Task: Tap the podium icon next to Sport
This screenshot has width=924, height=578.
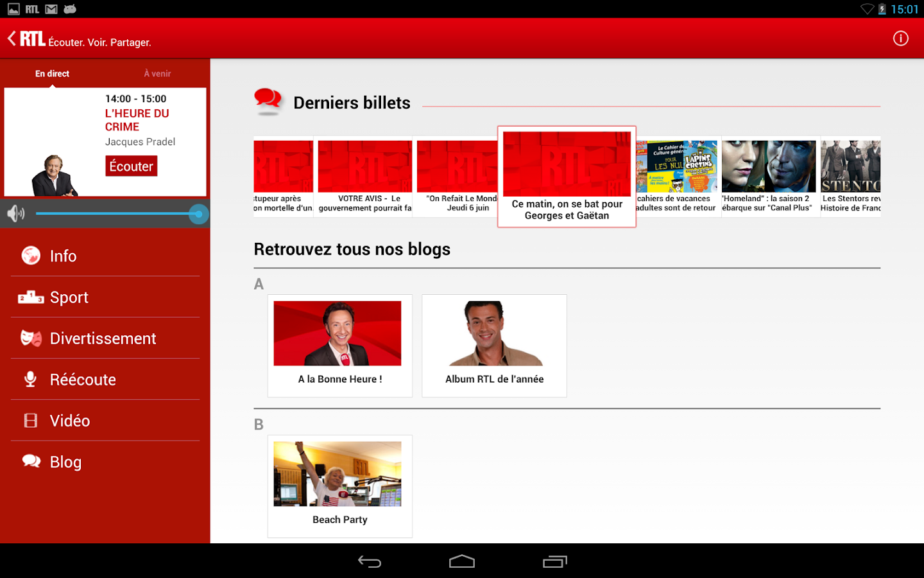Action: 31,297
